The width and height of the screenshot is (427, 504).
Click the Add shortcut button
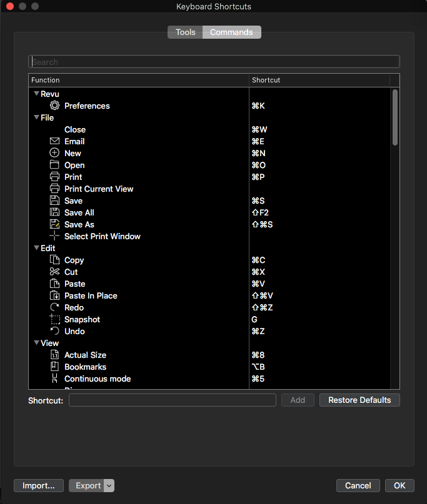[x=298, y=400]
